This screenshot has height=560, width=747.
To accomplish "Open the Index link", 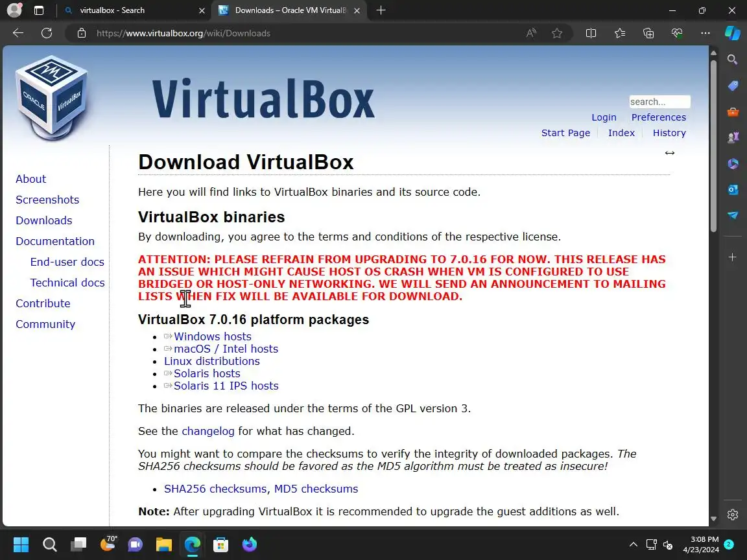I will [621, 133].
